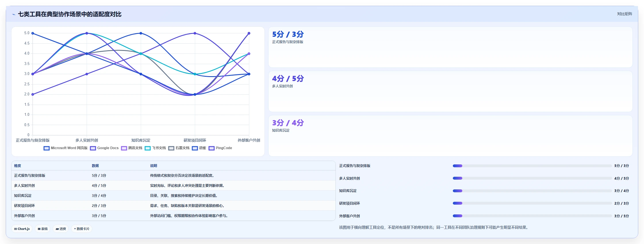Viewport: 644px width, 244px height.
Task: Click description 外部访问门槛、权限期限
Action: (x=189, y=216)
